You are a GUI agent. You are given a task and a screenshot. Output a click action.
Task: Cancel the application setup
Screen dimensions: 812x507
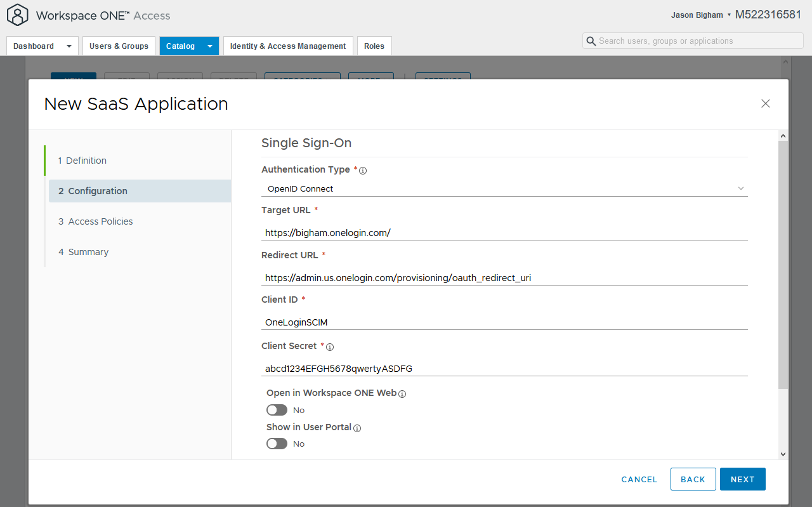point(639,479)
